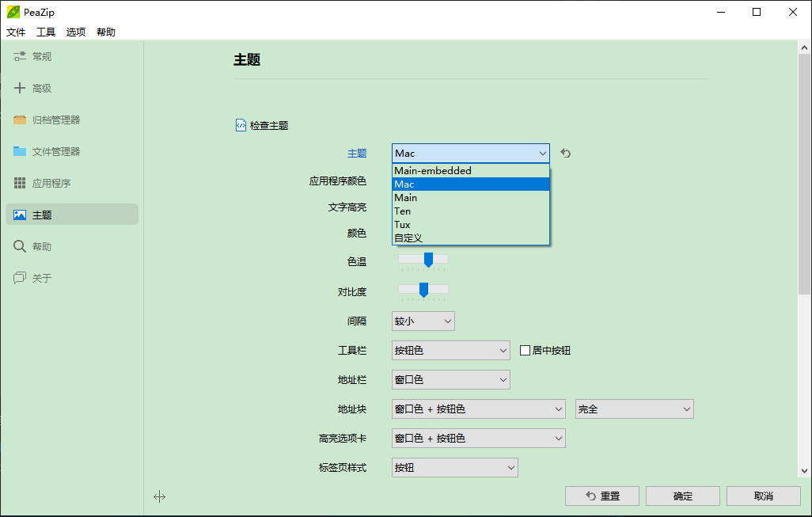Image resolution: width=812 pixels, height=517 pixels.
Task: Click the General (常规) sidebar icon
Action: (x=20, y=56)
